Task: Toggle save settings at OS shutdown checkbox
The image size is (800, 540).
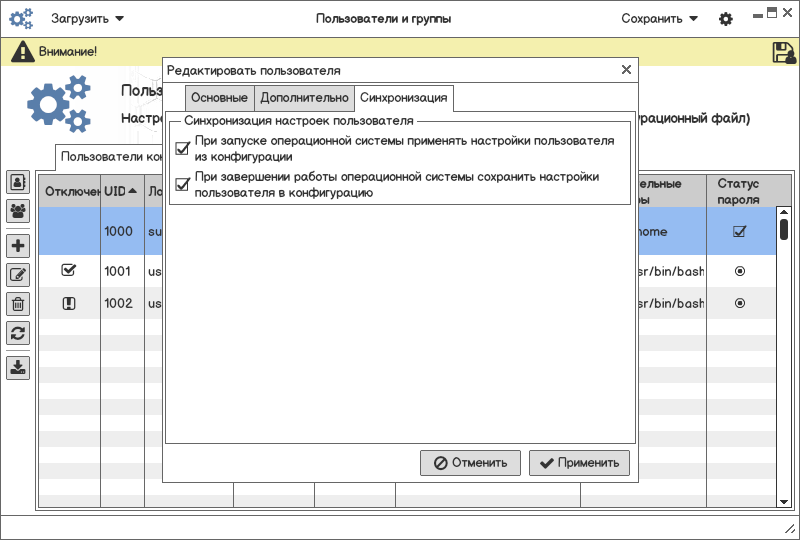Action: coord(182,184)
